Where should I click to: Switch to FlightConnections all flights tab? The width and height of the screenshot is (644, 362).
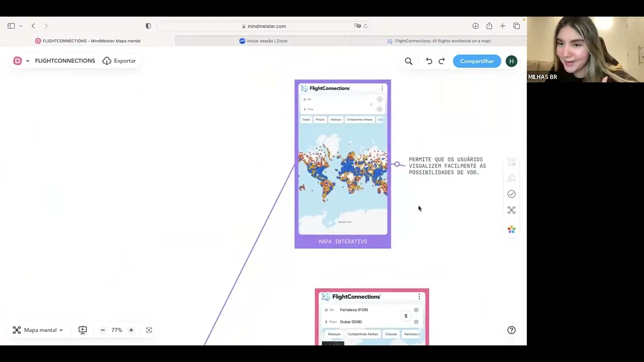click(439, 41)
